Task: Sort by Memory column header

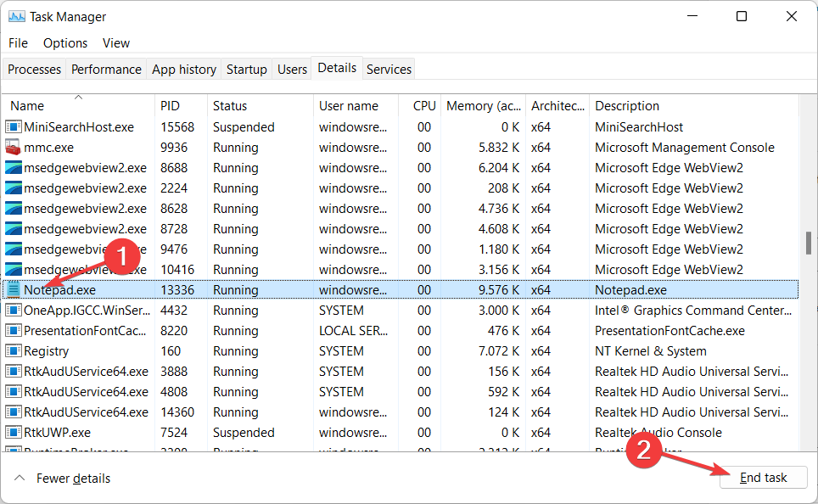Action: point(484,106)
